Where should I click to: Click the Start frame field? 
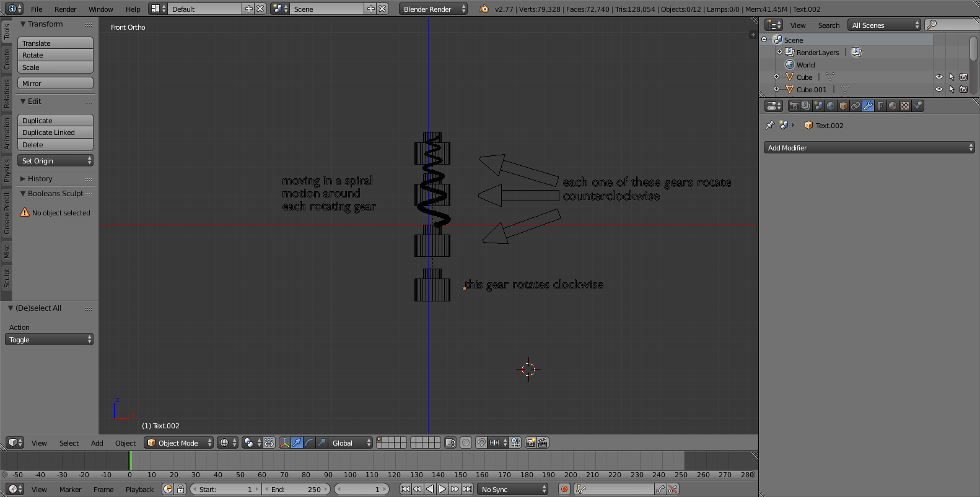[x=225, y=489]
